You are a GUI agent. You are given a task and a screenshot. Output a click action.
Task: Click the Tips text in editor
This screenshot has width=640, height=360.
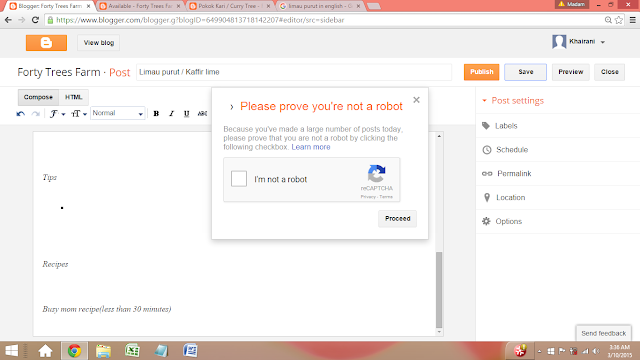tap(49, 177)
